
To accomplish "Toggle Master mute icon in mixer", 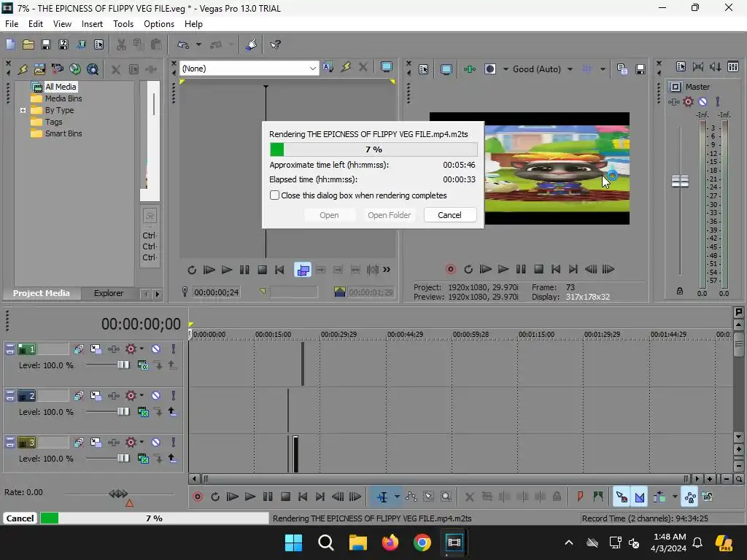I will (703, 101).
